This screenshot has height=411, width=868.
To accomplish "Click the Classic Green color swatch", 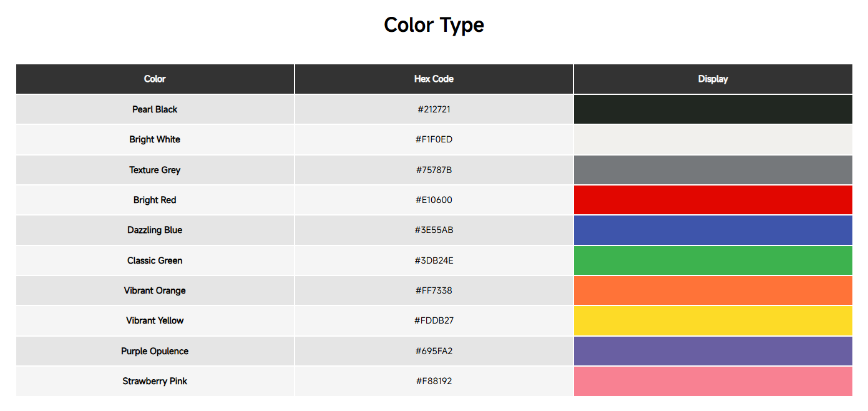I will [713, 260].
